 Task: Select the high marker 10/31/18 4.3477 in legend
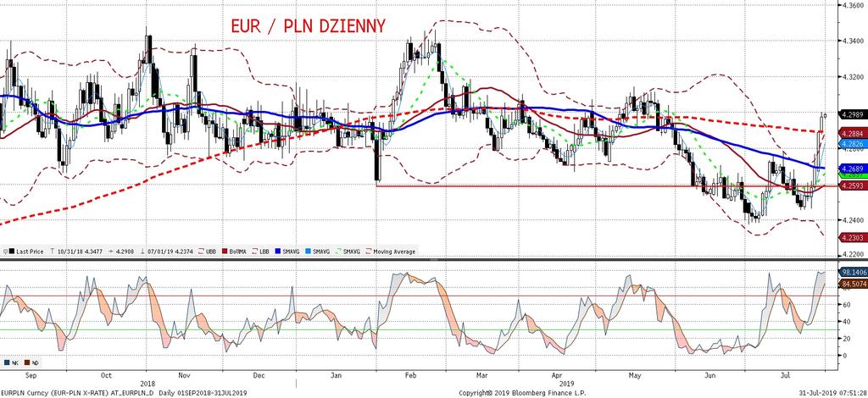[x=76, y=252]
